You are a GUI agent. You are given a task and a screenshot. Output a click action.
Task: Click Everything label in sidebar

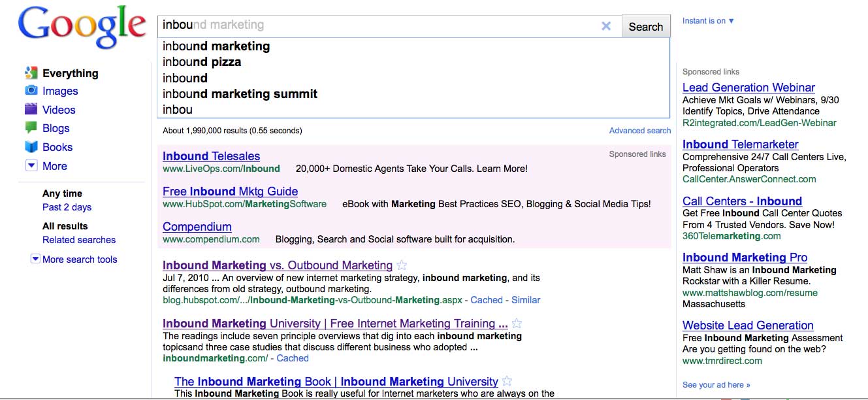click(x=71, y=73)
